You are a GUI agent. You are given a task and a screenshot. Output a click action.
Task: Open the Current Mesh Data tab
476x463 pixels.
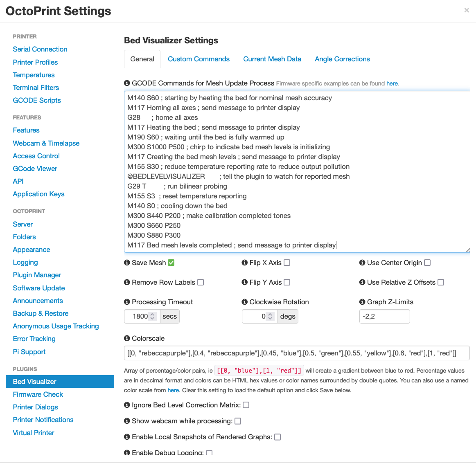coord(272,59)
